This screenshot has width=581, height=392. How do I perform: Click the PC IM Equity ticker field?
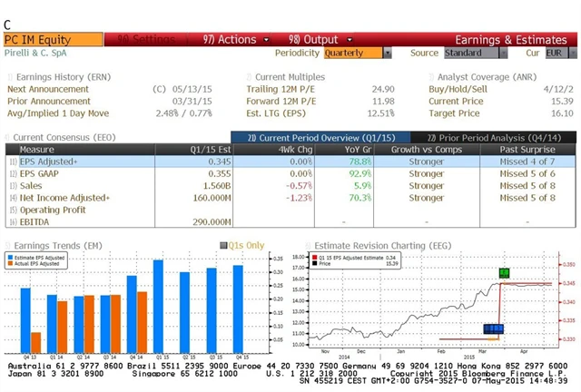(x=52, y=40)
